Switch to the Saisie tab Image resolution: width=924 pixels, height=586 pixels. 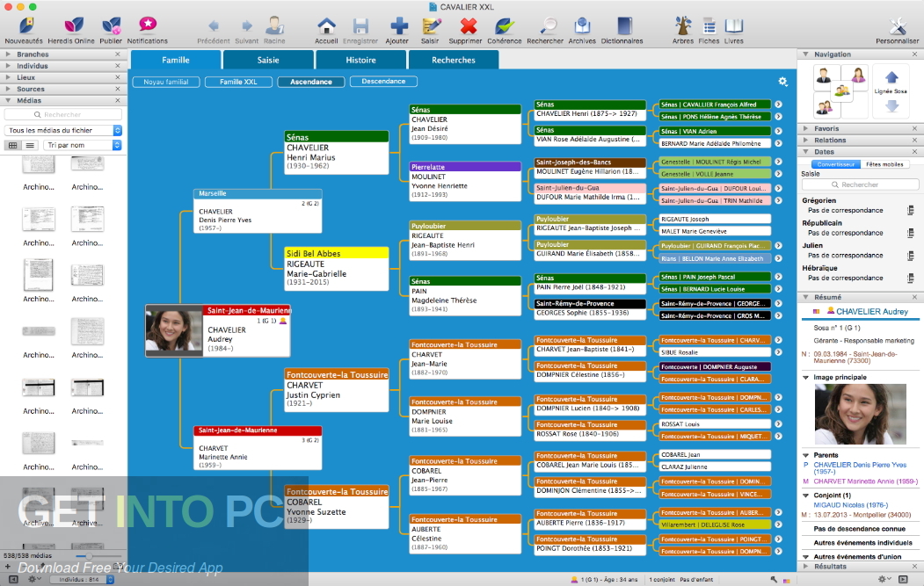click(x=268, y=60)
